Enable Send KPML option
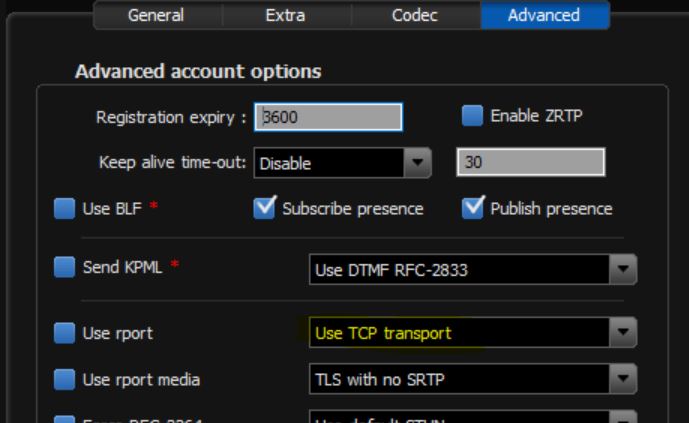This screenshot has height=423, width=689. click(64, 267)
